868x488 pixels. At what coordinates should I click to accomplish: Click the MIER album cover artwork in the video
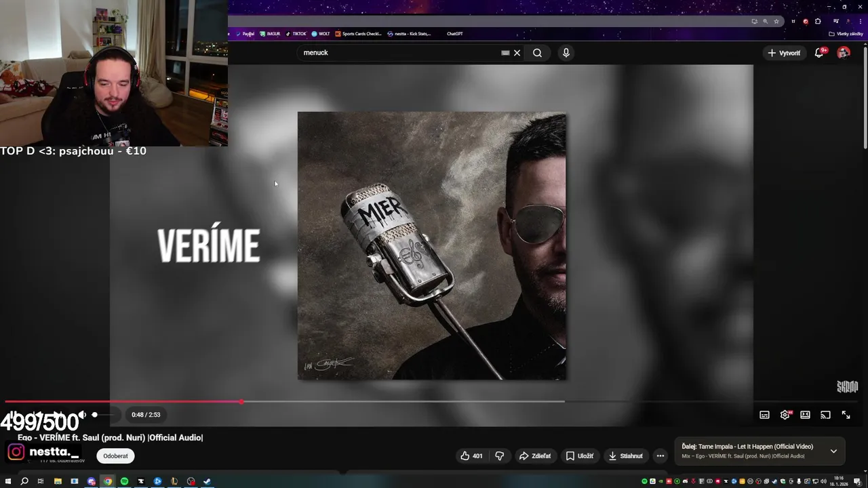431,245
